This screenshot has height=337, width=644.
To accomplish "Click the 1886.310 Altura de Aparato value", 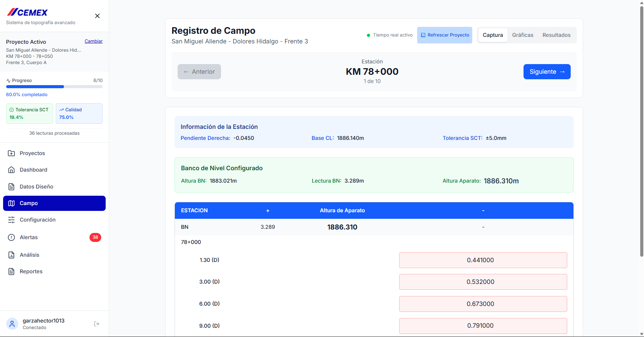I will (342, 227).
